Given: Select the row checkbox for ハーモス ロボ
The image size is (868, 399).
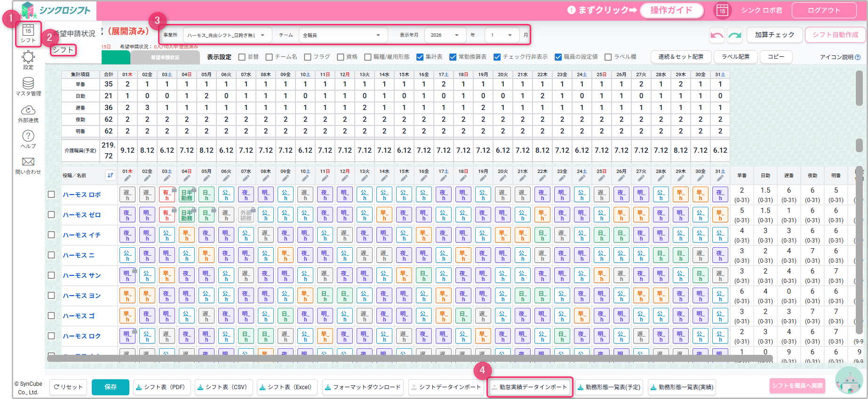Looking at the screenshot, I should point(51,195).
